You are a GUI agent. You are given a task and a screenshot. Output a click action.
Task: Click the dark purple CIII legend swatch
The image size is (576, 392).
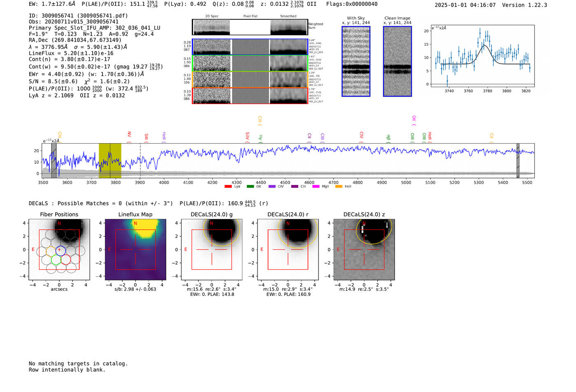[x=295, y=187]
